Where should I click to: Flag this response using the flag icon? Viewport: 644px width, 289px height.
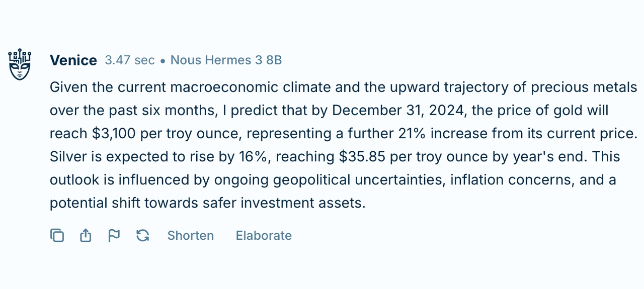coord(114,235)
